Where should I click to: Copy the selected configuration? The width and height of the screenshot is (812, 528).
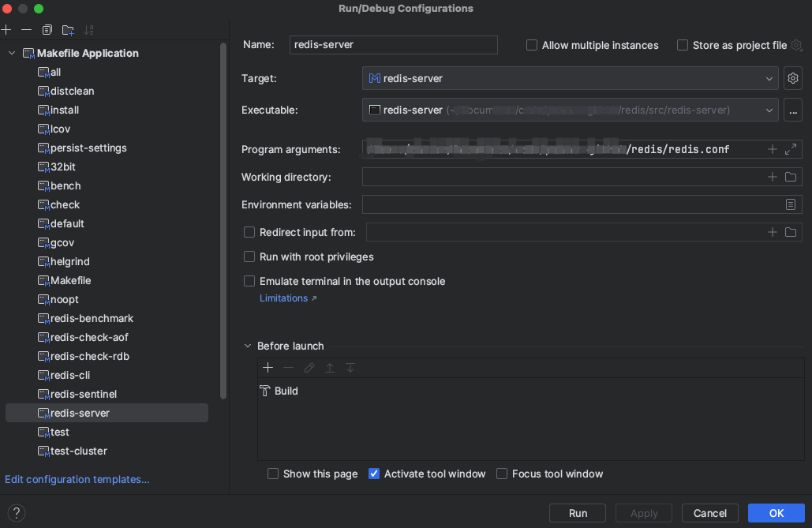pyautogui.click(x=47, y=30)
